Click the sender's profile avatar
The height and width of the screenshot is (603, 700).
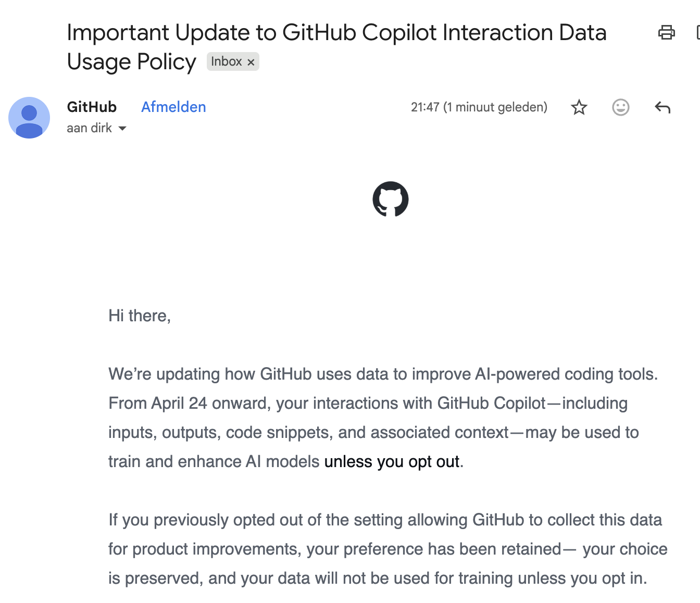tap(29, 118)
